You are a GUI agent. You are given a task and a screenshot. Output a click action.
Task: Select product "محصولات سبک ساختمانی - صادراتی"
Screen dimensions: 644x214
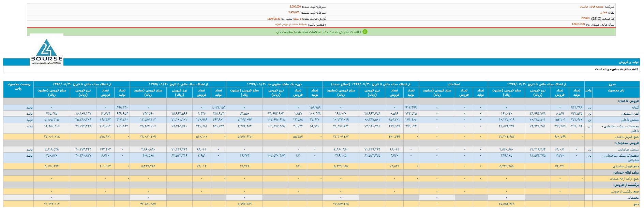[620, 158]
